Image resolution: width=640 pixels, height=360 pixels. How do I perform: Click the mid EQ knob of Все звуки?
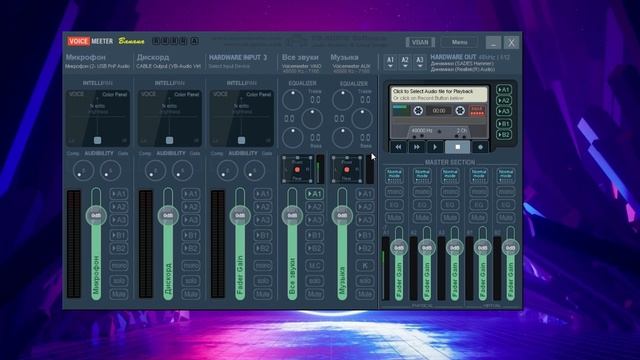pyautogui.click(x=312, y=119)
